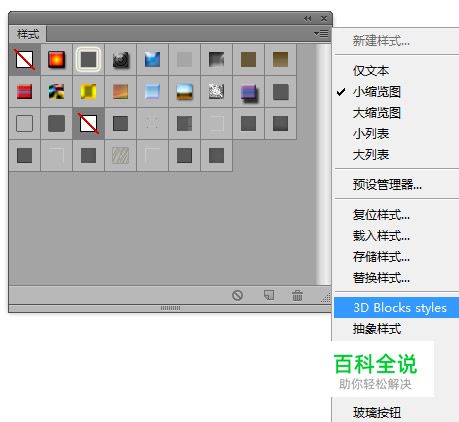Click the panel bottom resize grip handle
Screen dimensions: 459x422
tap(170, 308)
